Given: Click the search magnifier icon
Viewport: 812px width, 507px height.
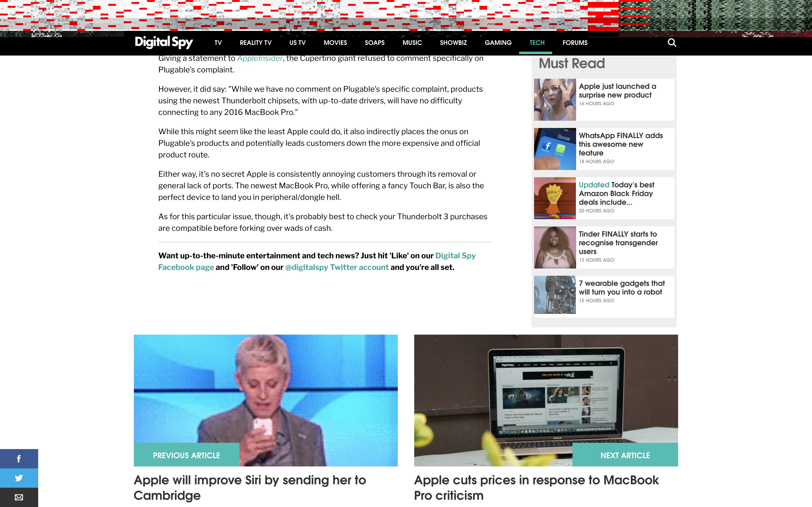Looking at the screenshot, I should tap(672, 42).
